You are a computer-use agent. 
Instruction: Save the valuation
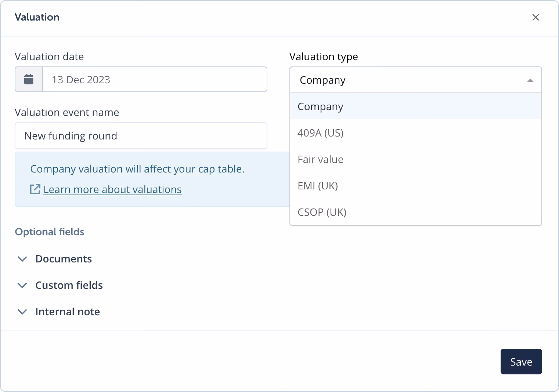coord(521,362)
